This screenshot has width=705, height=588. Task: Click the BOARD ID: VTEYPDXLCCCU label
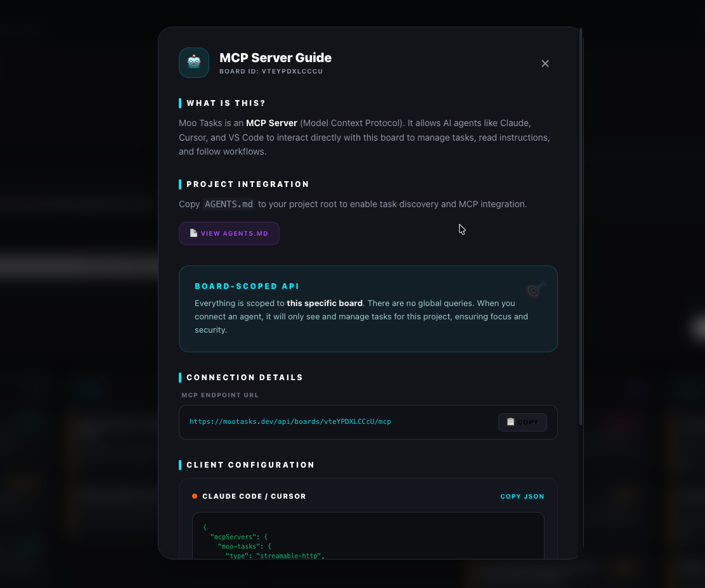[271, 71]
